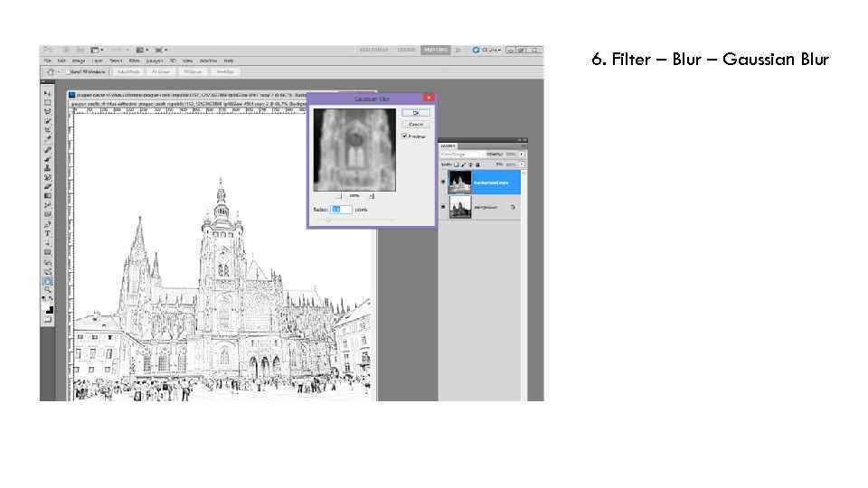This screenshot has height=488, width=868.
Task: Click lock all icon in Layers panel
Action: pyautogui.click(x=477, y=164)
